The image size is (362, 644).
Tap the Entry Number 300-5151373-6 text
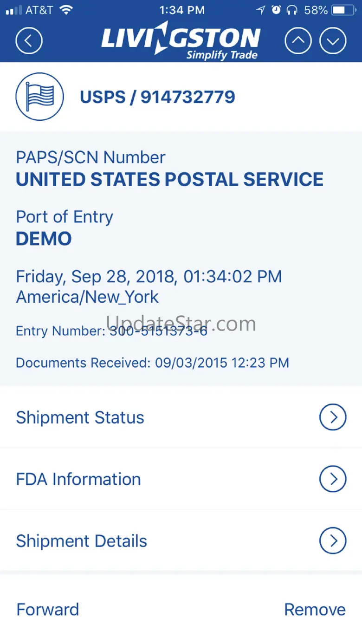(x=111, y=331)
